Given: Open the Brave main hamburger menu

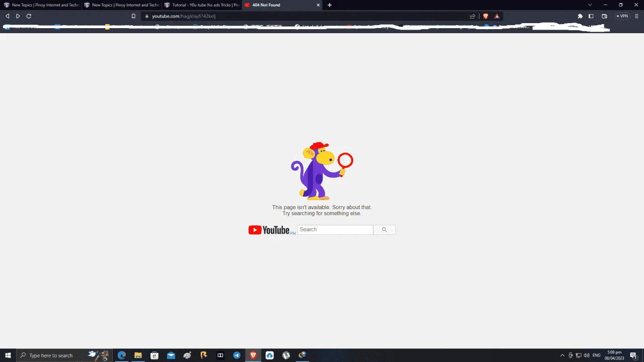Looking at the screenshot, I should (x=637, y=16).
